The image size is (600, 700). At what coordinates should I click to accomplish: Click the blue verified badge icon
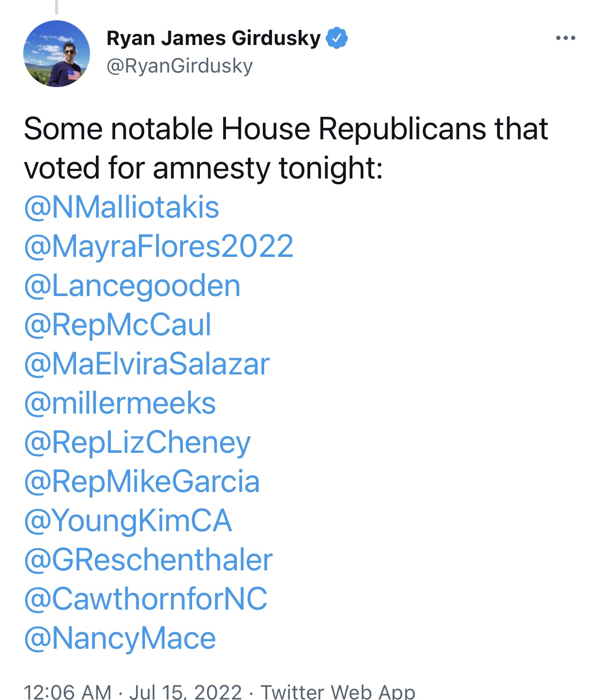click(337, 38)
